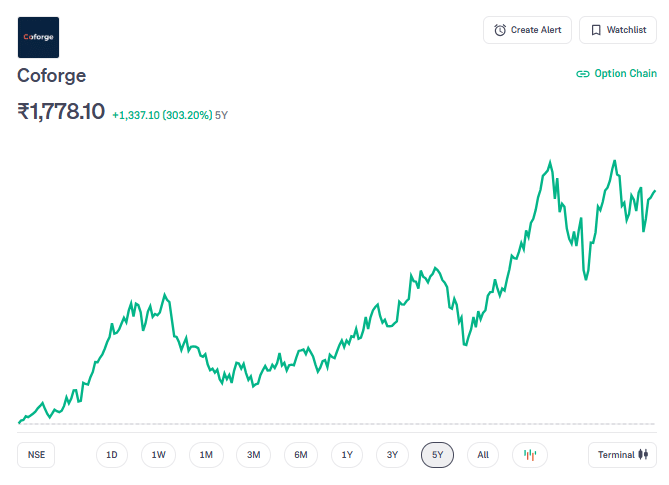This screenshot has height=485, width=669.
Task: Switch chart to 6M range
Action: click(x=301, y=455)
